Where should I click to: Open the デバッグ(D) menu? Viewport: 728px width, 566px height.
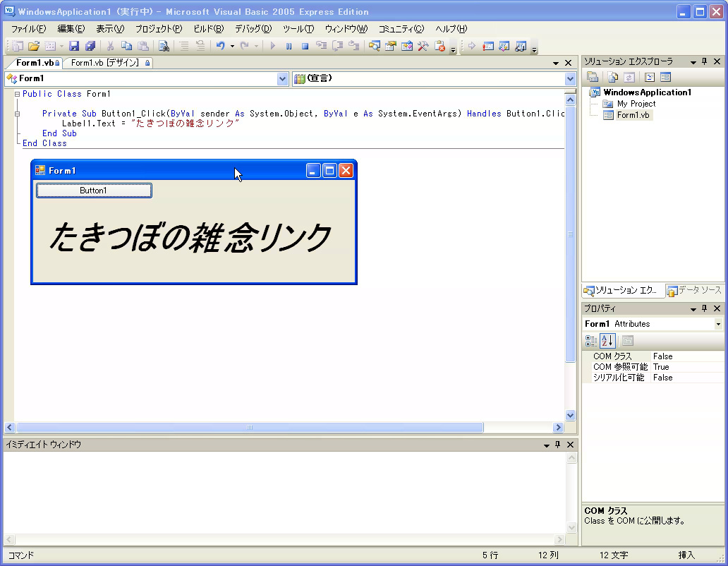tap(253, 29)
